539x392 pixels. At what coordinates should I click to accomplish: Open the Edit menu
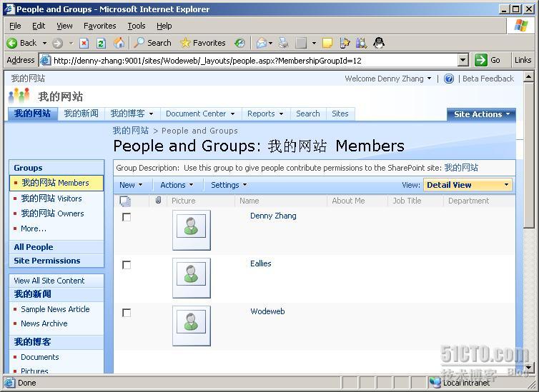click(39, 26)
